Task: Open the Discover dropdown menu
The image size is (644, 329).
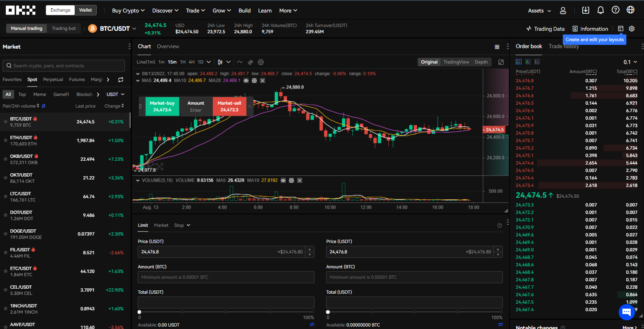Action: pos(165,10)
